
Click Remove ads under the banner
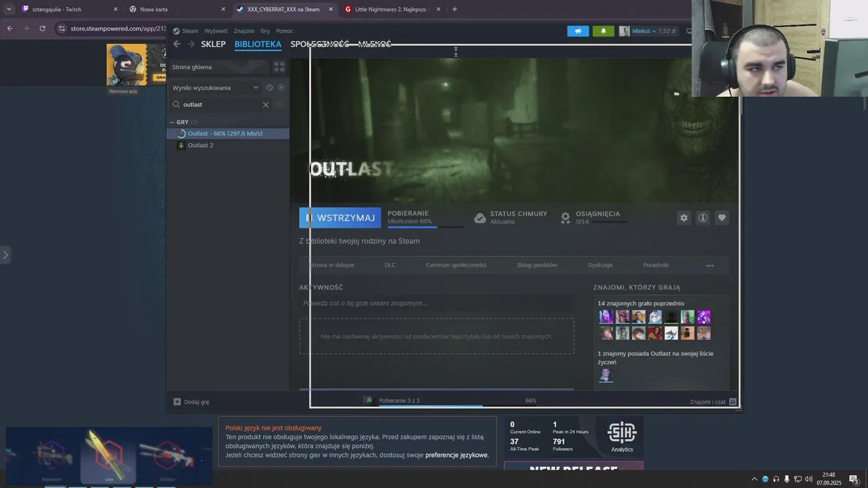click(123, 91)
